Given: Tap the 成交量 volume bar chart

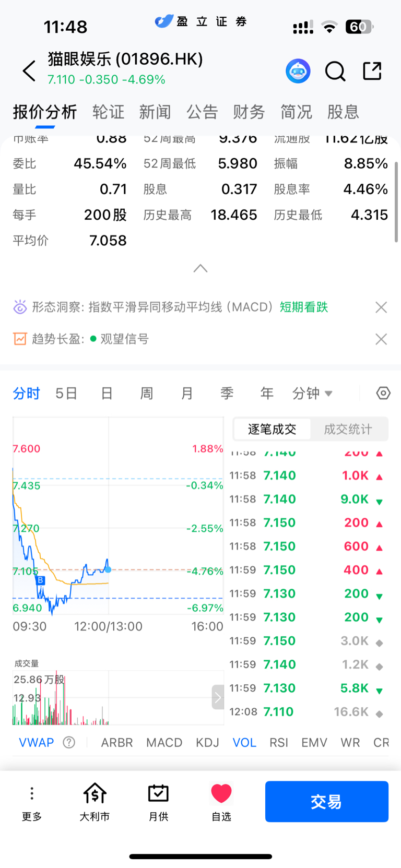Looking at the screenshot, I should tap(118, 697).
